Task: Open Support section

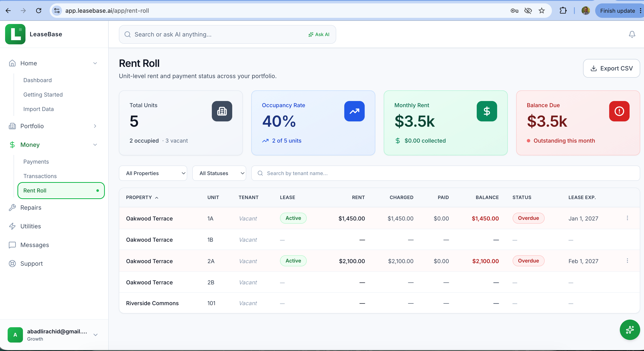Action: point(31,264)
